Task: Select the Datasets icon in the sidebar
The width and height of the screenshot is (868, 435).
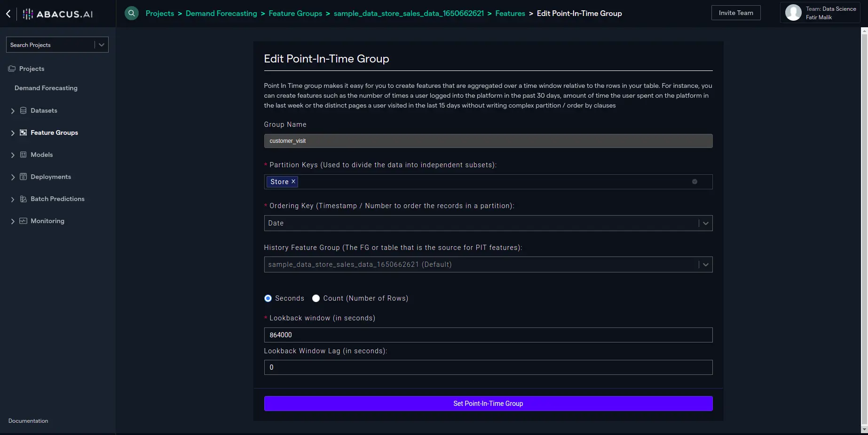Action: coord(24,110)
